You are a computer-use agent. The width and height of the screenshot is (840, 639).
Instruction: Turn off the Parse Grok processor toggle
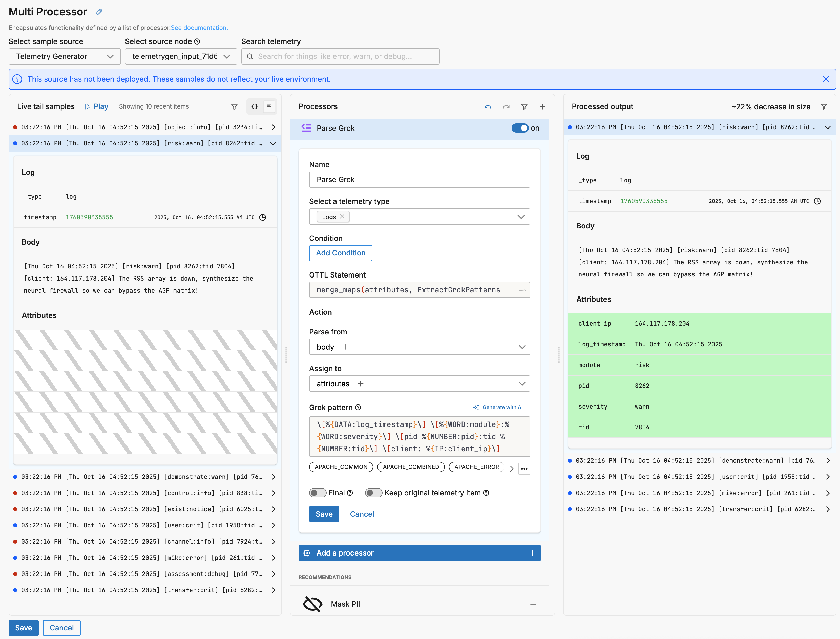tap(520, 128)
